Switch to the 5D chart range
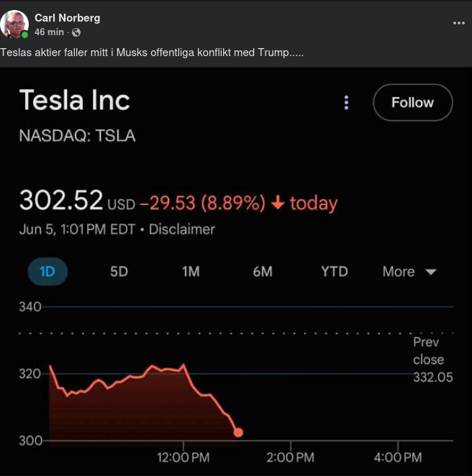Image resolution: width=472 pixels, height=476 pixels. [119, 271]
